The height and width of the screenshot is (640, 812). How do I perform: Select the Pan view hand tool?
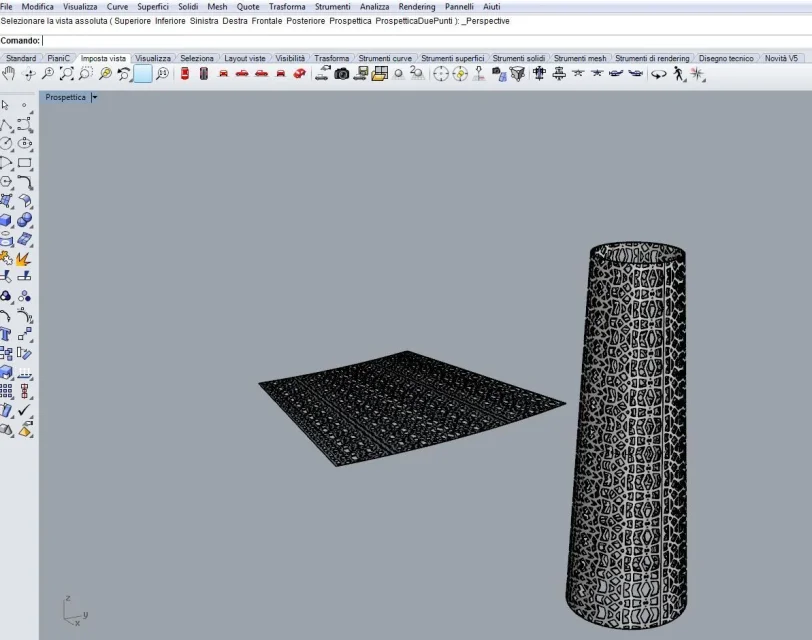pyautogui.click(x=9, y=74)
